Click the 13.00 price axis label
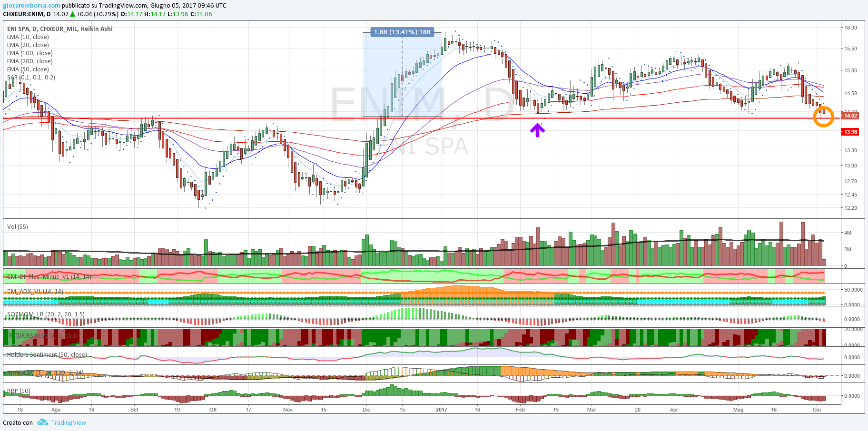The height and width of the screenshot is (431, 868). click(x=850, y=166)
